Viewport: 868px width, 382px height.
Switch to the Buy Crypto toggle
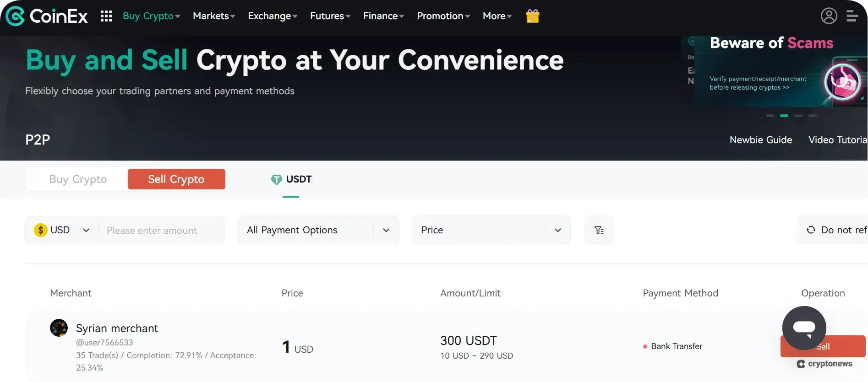point(78,179)
